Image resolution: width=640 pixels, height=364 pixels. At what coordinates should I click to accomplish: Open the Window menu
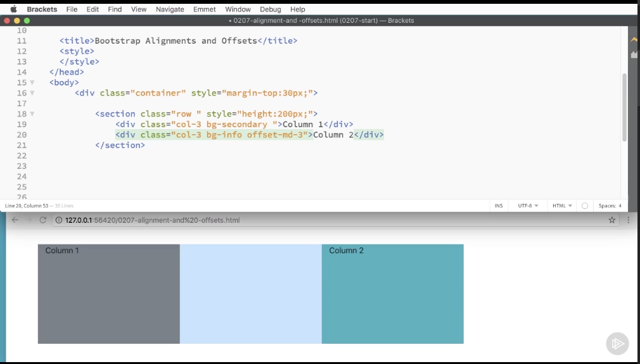pos(238,9)
